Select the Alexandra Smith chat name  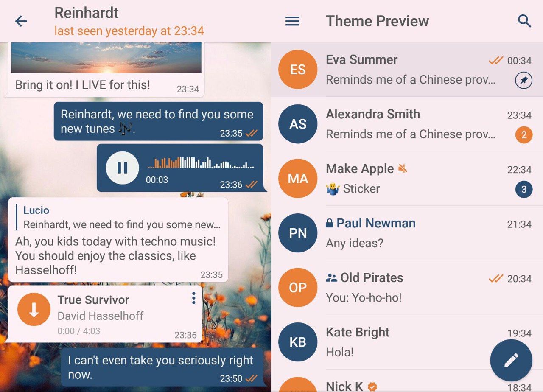pos(373,114)
